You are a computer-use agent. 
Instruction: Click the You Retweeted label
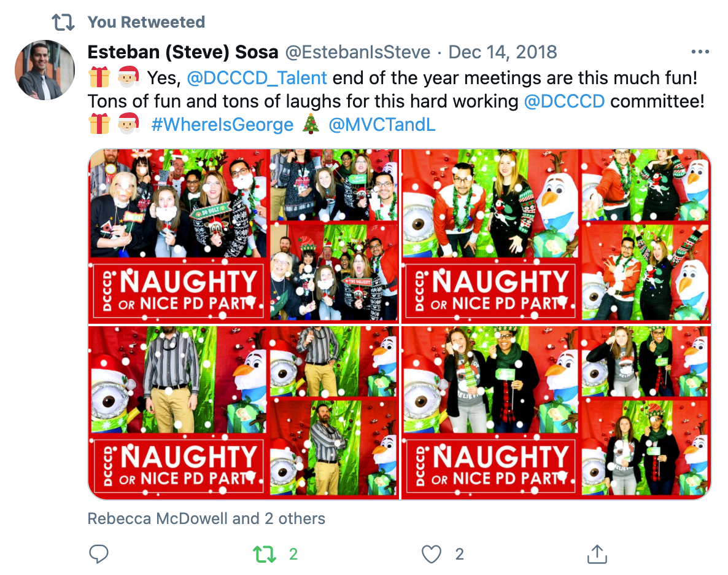[146, 22]
